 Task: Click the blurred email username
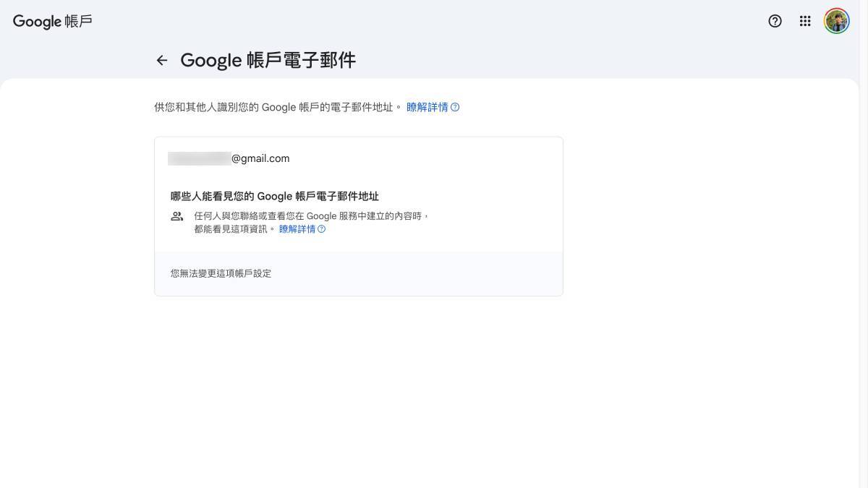point(199,158)
